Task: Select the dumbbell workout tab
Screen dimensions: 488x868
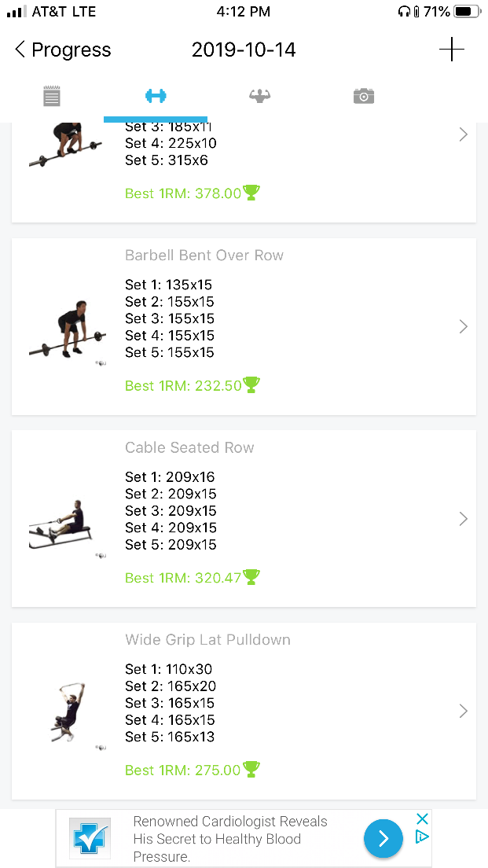Action: tap(156, 96)
